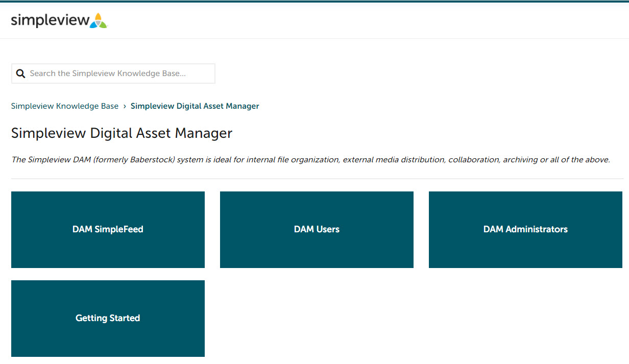Open the DAM SimpleFeed category
This screenshot has height=364, width=629.
coord(108,230)
